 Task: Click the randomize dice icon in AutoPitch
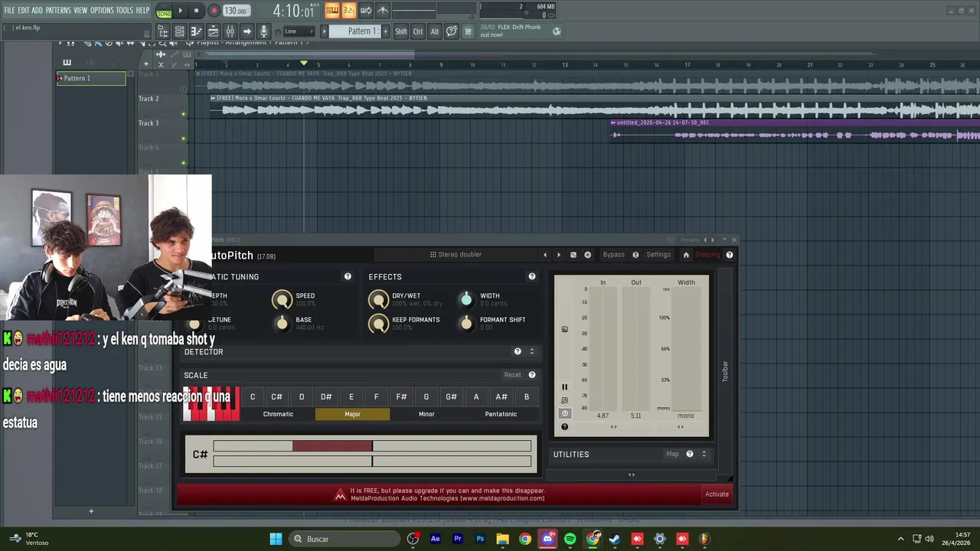pyautogui.click(x=573, y=255)
